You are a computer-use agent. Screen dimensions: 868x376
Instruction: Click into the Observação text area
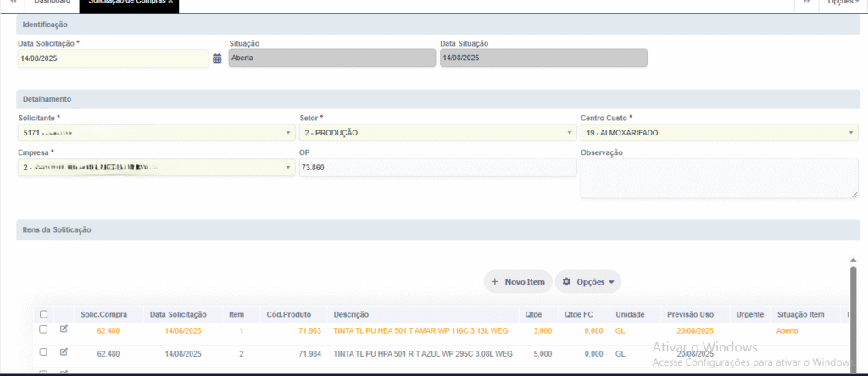click(719, 178)
